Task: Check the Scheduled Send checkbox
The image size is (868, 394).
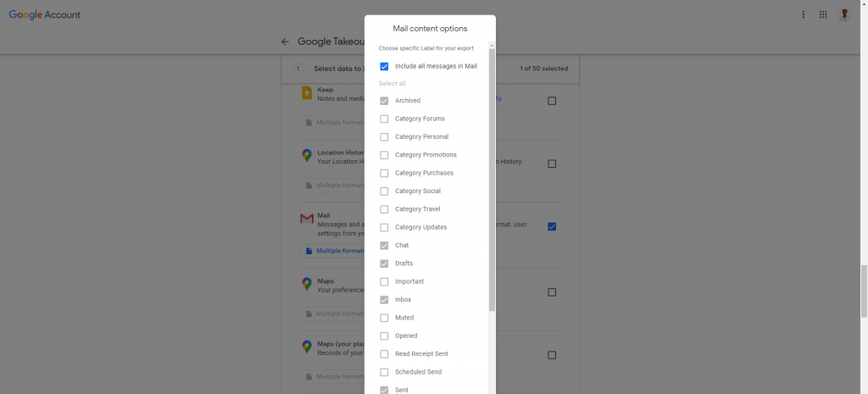Action: (x=384, y=373)
